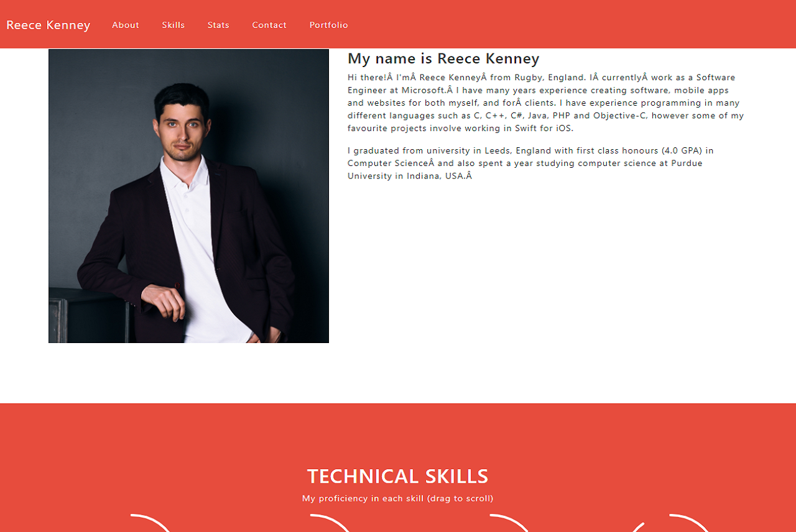Screen dimensions: 796x532
Task: Click the TECHNICAL SKILLS heading
Action: [398, 476]
